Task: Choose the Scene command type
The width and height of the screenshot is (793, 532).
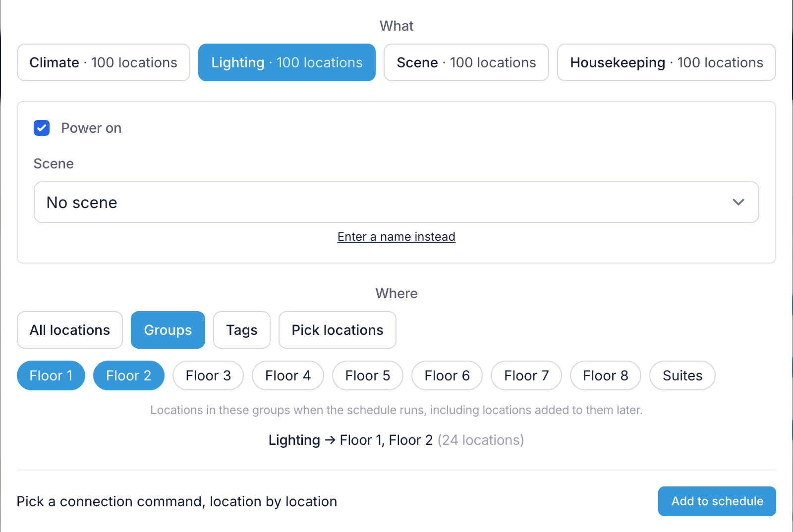Action: click(466, 62)
